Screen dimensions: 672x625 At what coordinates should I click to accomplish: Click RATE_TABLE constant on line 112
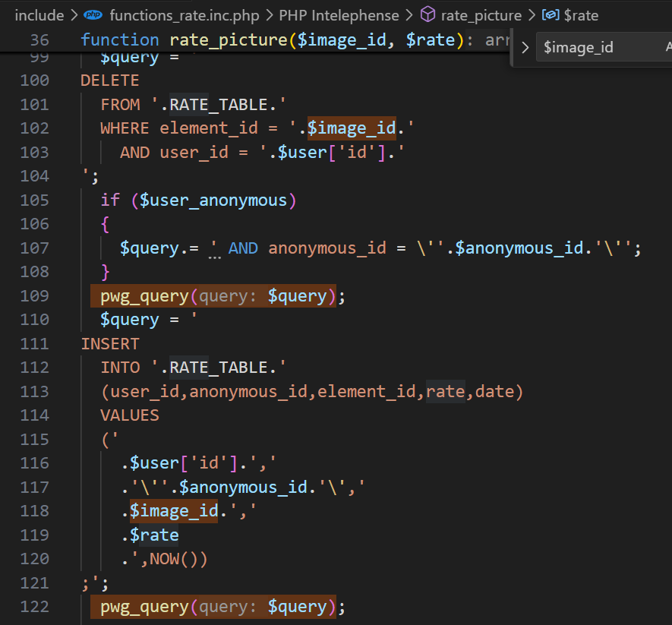pos(219,368)
